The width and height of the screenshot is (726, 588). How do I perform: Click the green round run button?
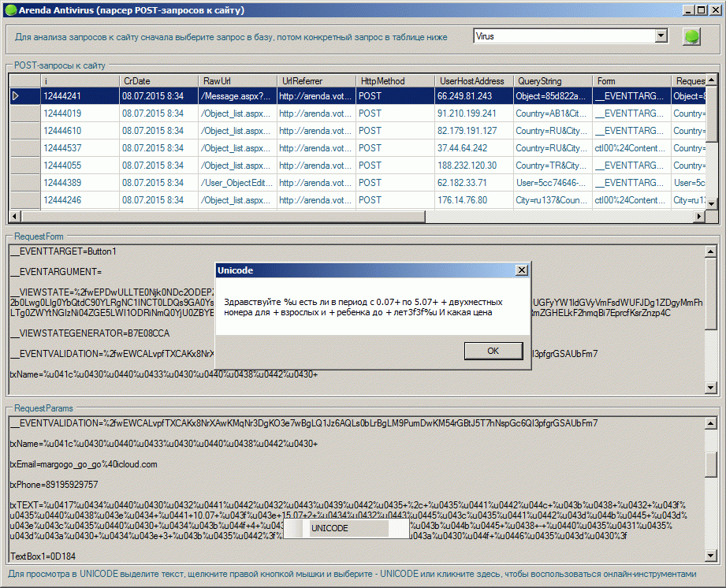tap(692, 36)
